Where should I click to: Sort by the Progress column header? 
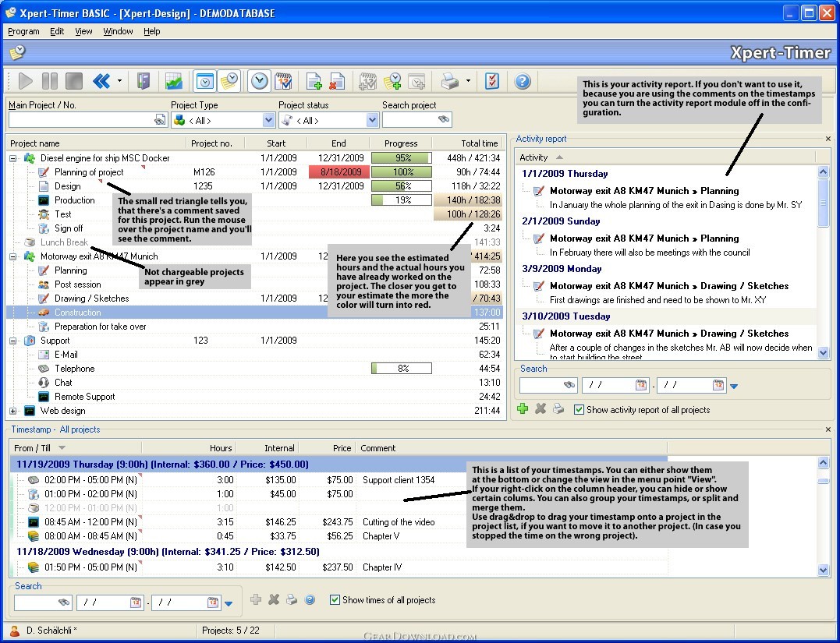click(x=401, y=143)
